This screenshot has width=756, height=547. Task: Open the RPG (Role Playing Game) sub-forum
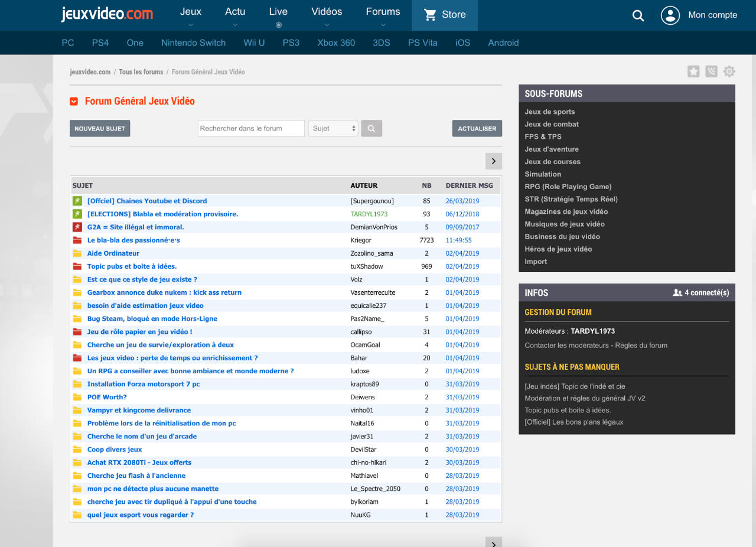(x=568, y=187)
